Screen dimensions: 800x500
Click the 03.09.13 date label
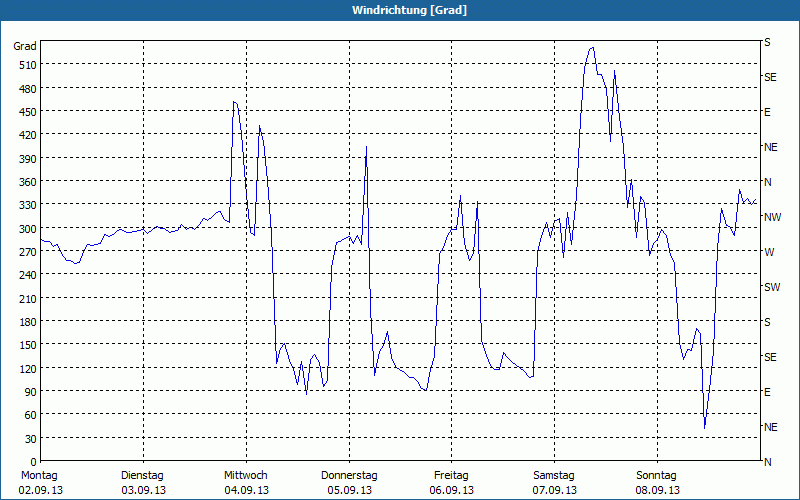143,490
